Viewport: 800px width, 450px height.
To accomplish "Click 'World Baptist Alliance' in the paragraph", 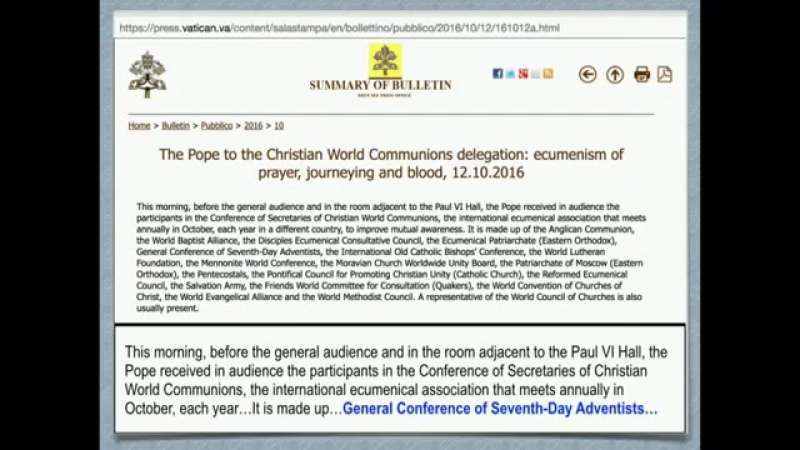I will [x=194, y=240].
